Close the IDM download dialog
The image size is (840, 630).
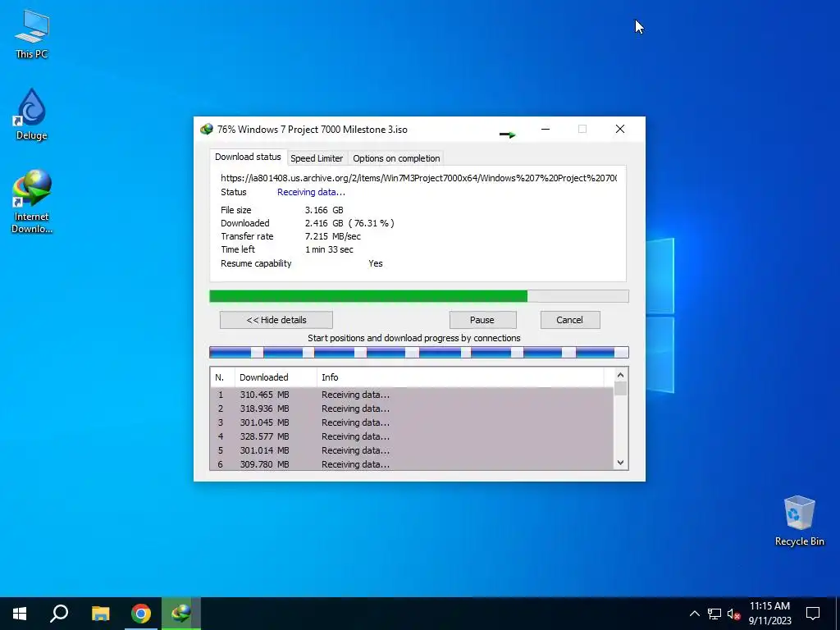coord(620,129)
